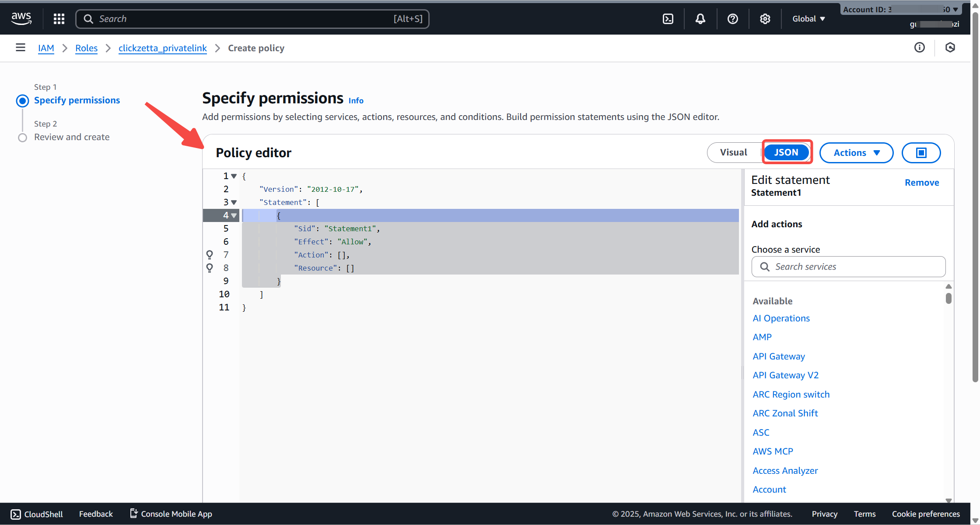Launch CloudShell from the top navigation bar
Image resolution: width=980 pixels, height=525 pixels.
point(668,19)
